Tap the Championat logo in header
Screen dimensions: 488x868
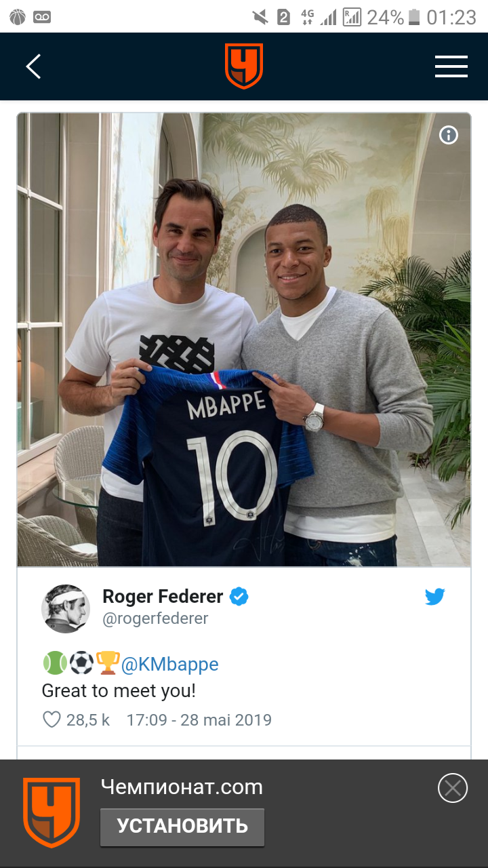click(244, 66)
